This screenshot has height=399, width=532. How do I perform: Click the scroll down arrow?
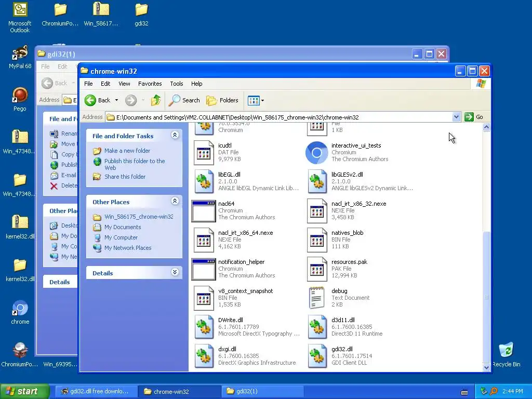[486, 367]
